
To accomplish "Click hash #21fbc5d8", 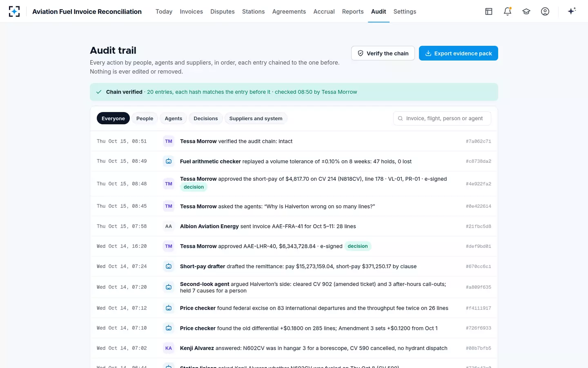I will 479,226.
